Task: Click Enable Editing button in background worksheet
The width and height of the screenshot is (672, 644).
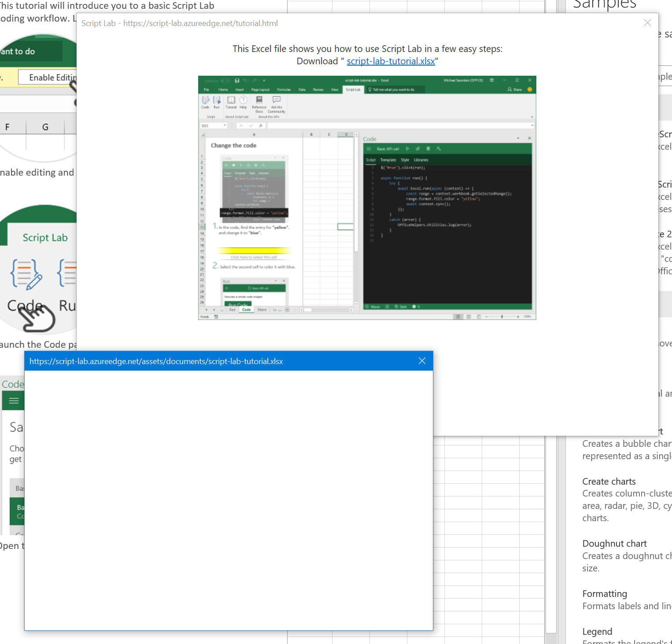Action: point(48,77)
